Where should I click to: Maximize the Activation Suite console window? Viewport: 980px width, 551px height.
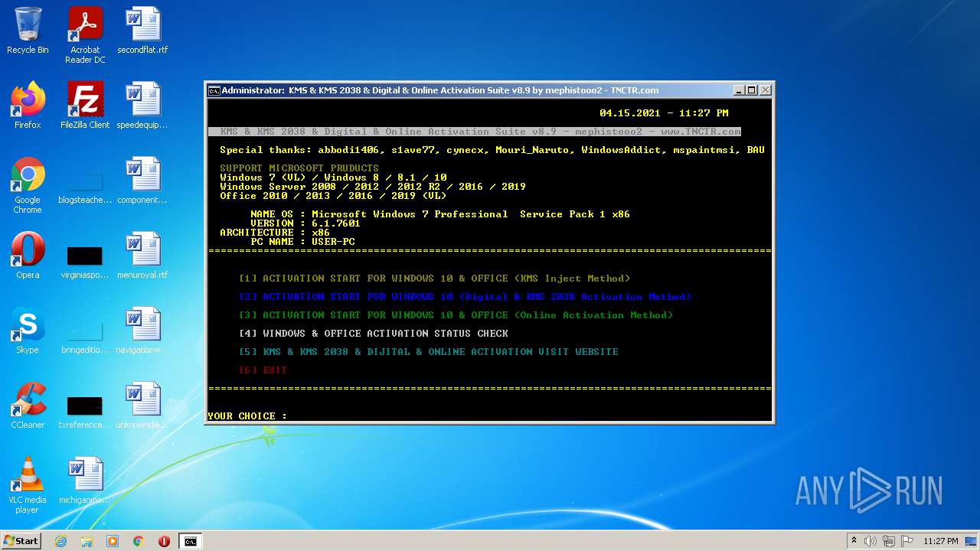coord(751,90)
